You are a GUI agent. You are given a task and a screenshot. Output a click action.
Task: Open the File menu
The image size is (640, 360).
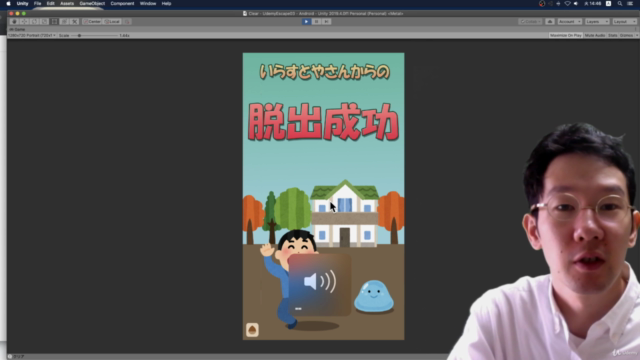click(37, 4)
